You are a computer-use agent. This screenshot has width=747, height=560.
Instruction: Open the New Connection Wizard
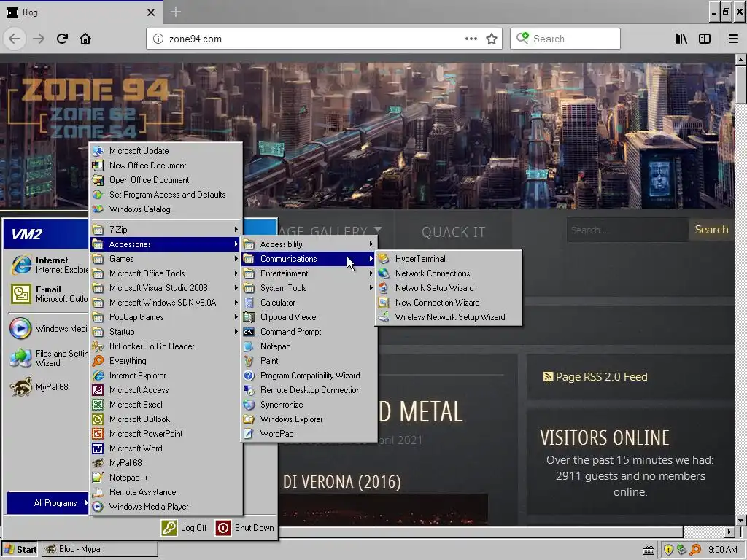[x=449, y=303]
